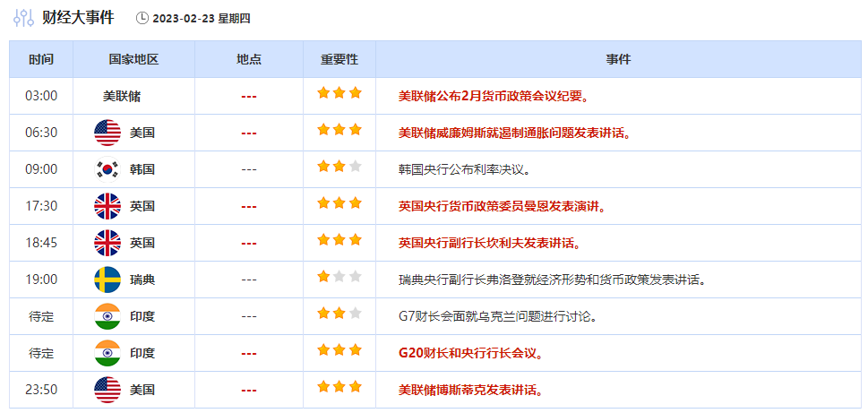Click the two-star rating in G7财长 row
Viewport: 868px width, 413px height.
[339, 314]
